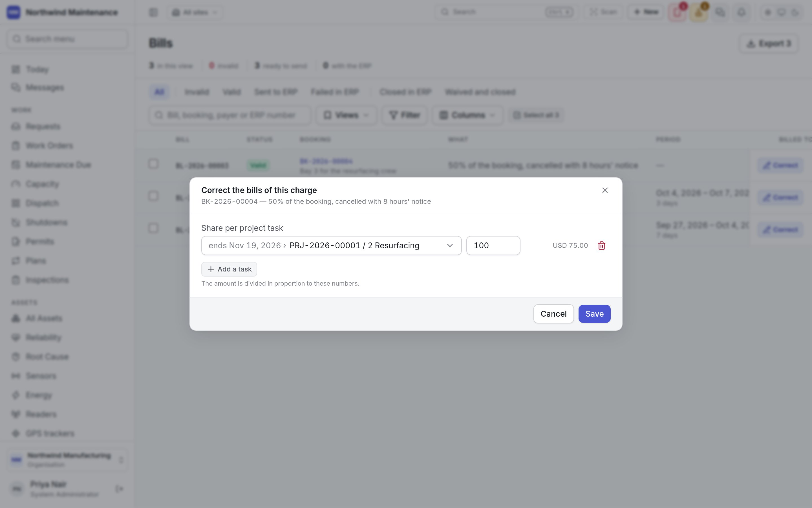This screenshot has height=508, width=812.
Task: Open Sensors in sidebar
Action: click(x=67, y=376)
